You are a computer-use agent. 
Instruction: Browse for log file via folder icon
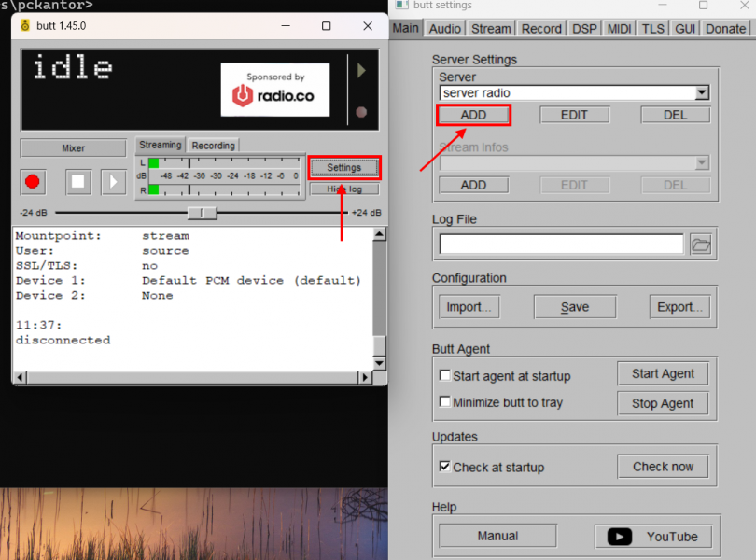(x=700, y=245)
